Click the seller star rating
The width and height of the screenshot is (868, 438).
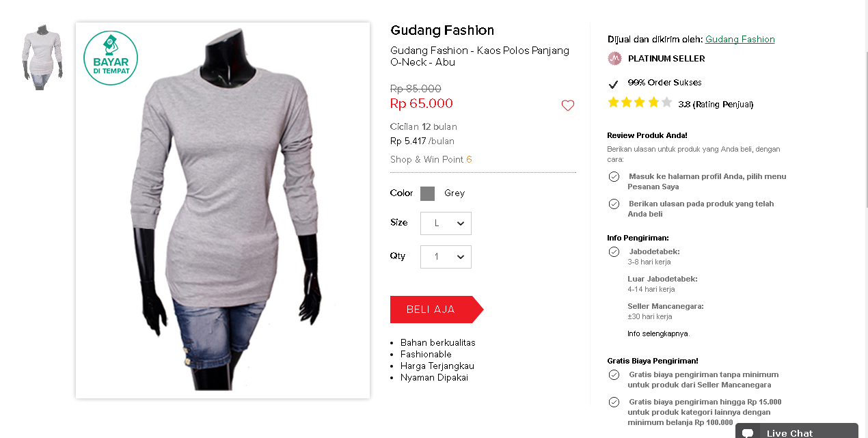[640, 103]
